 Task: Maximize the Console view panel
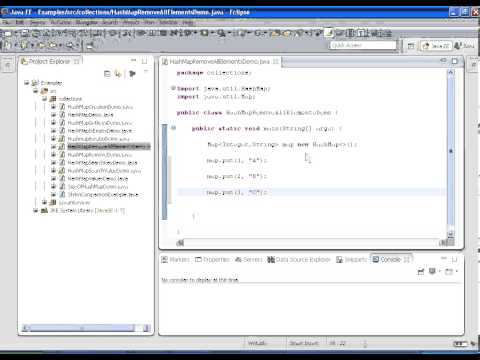coord(454,259)
